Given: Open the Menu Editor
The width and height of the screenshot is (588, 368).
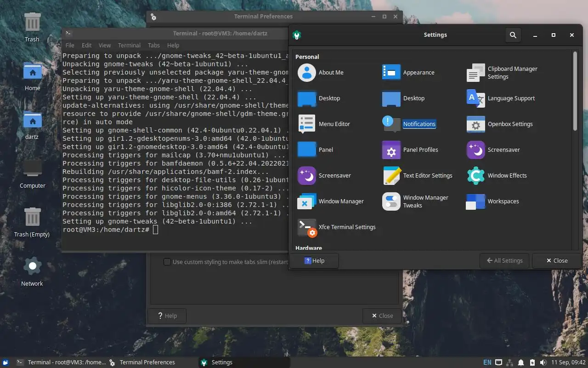Looking at the screenshot, I should (x=324, y=124).
